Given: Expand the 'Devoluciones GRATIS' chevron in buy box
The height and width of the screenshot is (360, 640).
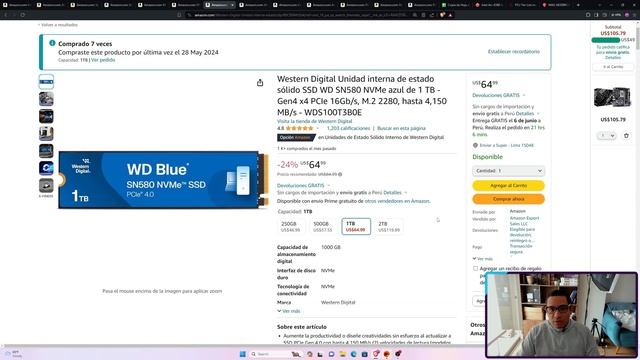Looking at the screenshot, I should (x=524, y=96).
